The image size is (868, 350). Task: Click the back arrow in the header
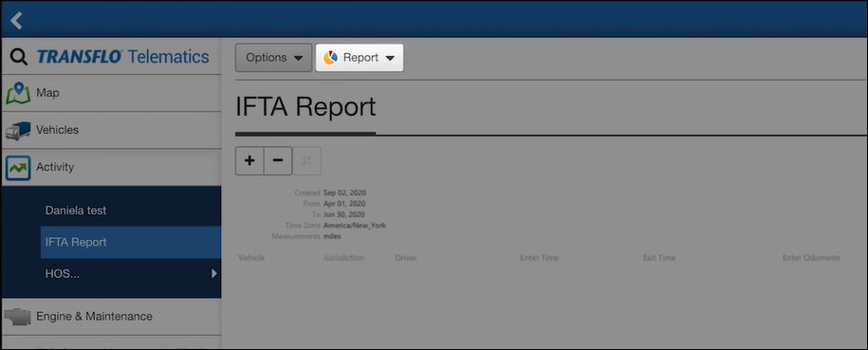click(x=16, y=21)
